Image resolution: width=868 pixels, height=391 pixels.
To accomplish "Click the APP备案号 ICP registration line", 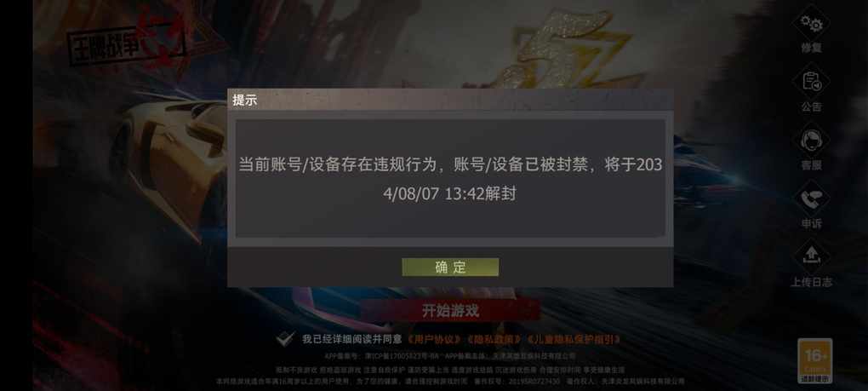I will pos(450,356).
